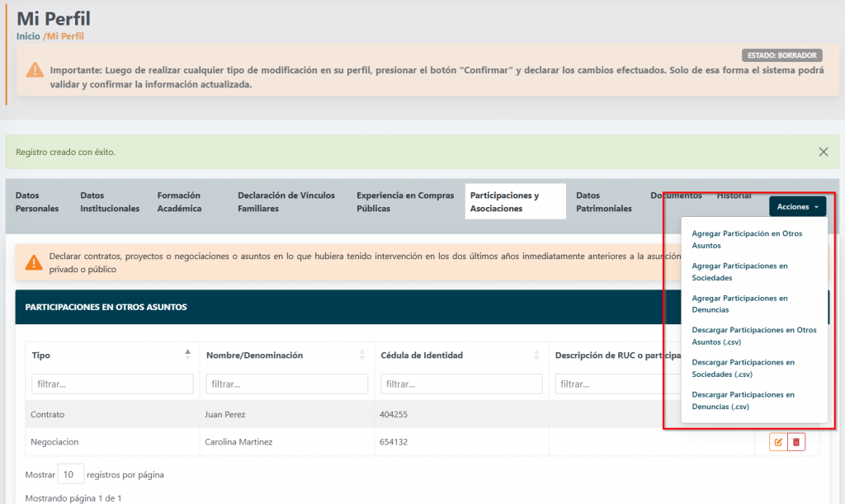Open the Datos Institucionales tab
Viewport: 845px width, 504px height.
110,202
